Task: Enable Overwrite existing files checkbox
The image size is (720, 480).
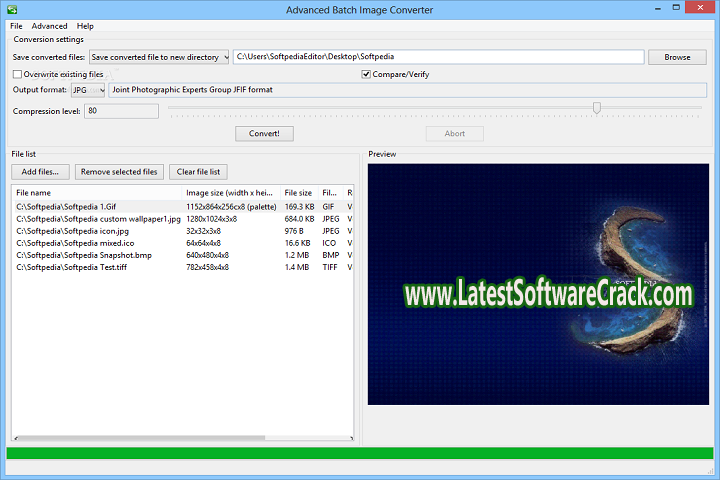Action: tap(17, 74)
